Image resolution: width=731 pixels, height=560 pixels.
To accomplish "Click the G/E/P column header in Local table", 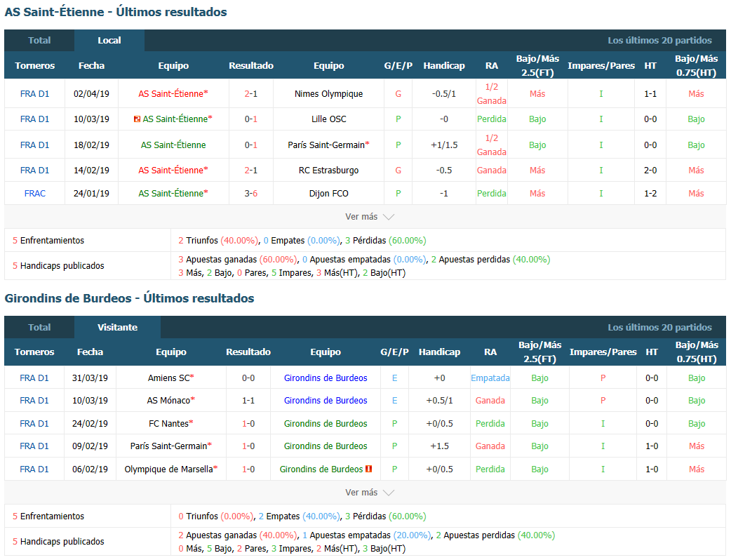I will 398,66.
